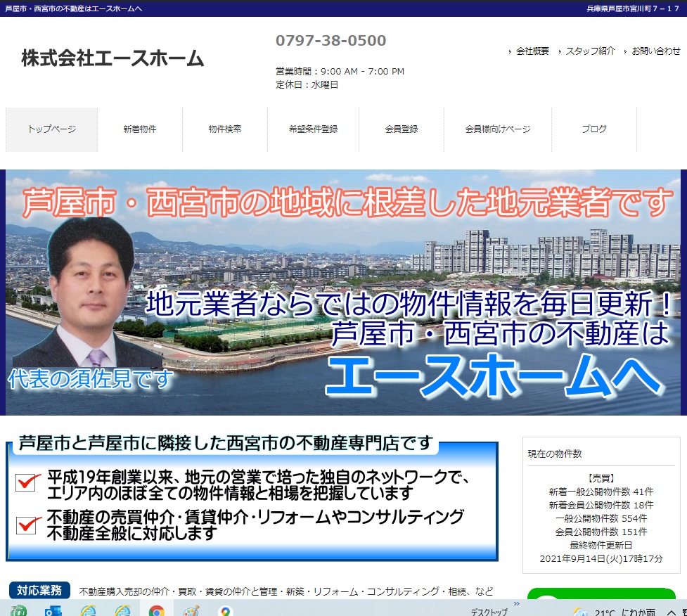Click the 営業時間 9:00 AM - 7:00 PM text
687x616 pixels.
pyautogui.click(x=340, y=72)
